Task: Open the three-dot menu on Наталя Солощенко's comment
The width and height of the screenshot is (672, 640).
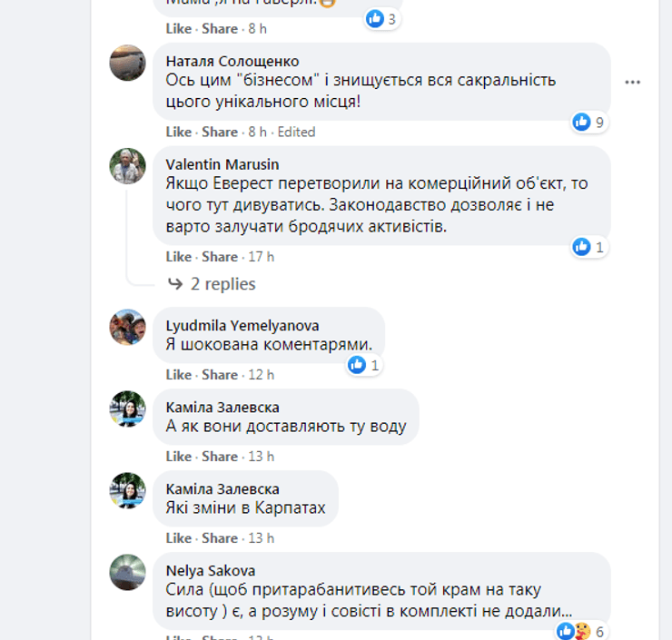Action: pyautogui.click(x=633, y=82)
